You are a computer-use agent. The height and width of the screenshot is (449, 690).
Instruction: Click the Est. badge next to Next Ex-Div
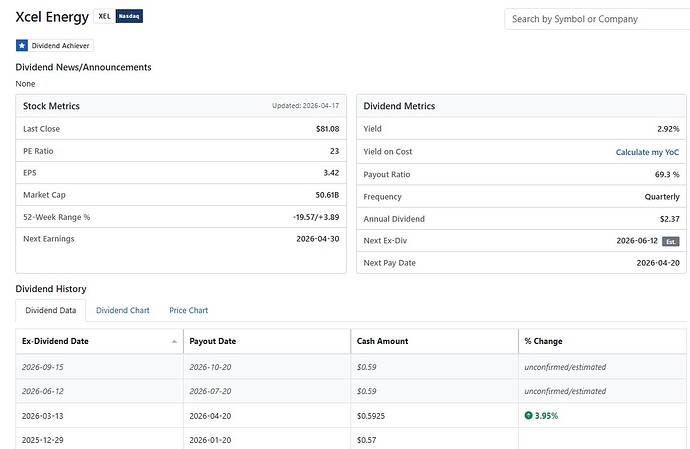click(x=671, y=241)
